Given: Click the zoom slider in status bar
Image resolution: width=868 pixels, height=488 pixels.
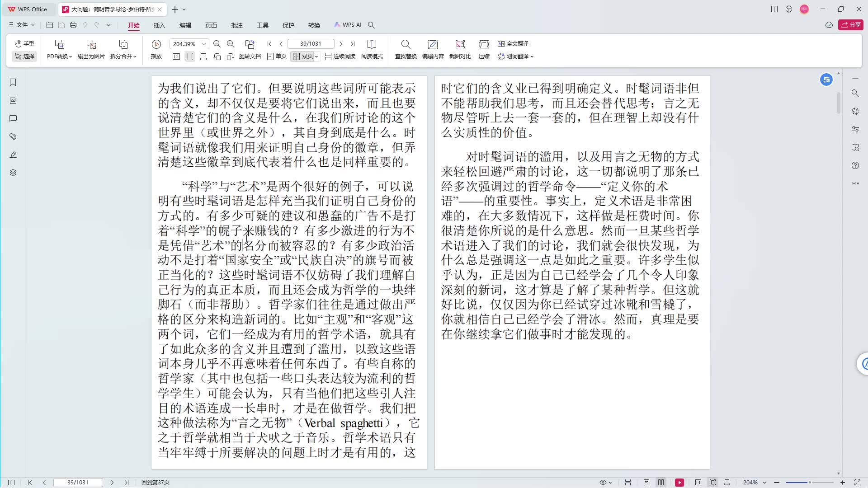Looking at the screenshot, I should pos(810,483).
